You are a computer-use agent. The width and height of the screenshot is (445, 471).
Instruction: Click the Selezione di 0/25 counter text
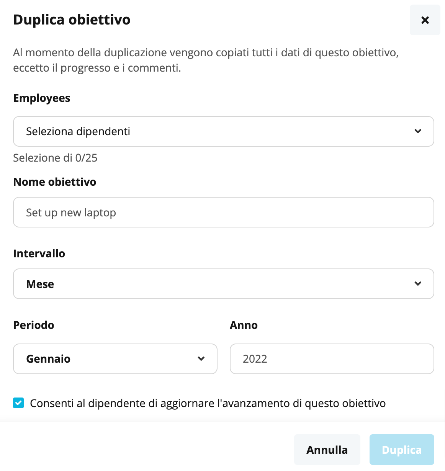point(55,158)
